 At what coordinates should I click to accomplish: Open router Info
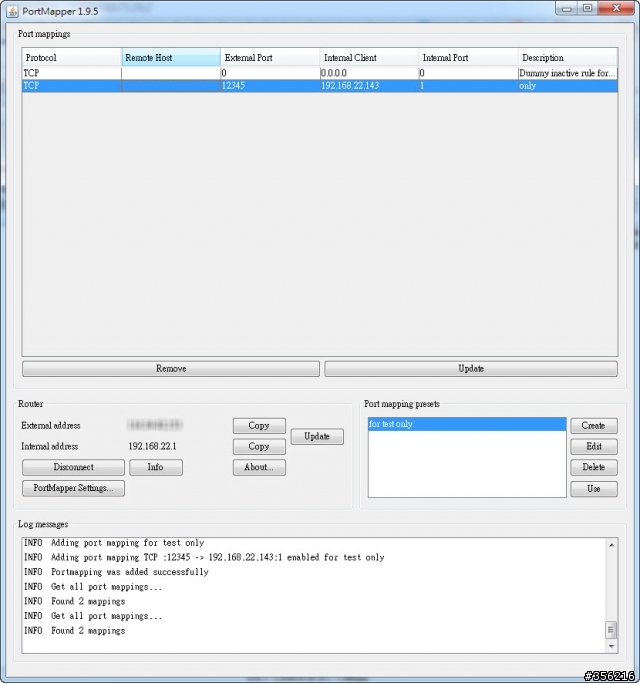[x=156, y=467]
